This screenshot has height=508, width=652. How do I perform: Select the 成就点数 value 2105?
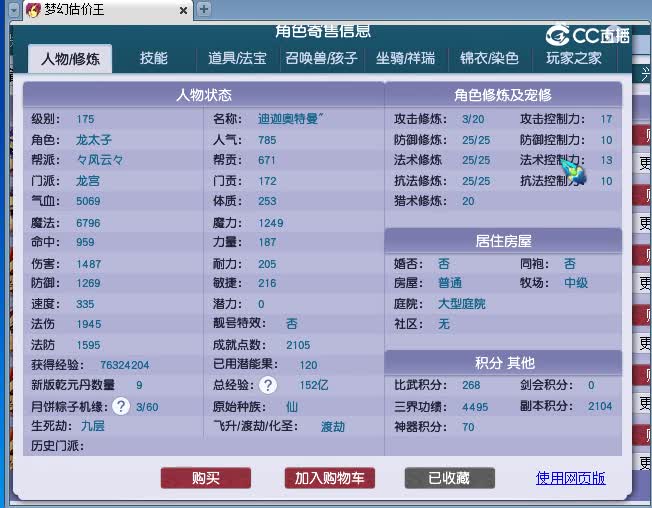[298, 345]
